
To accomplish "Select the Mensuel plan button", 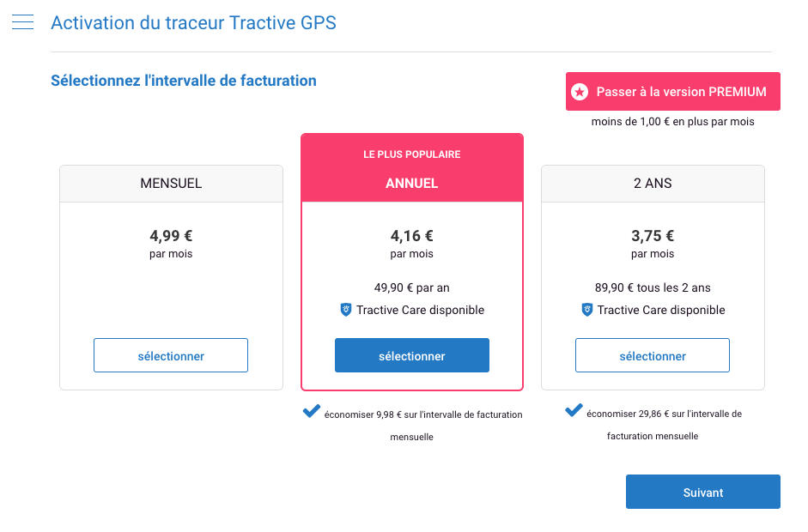I will (171, 355).
